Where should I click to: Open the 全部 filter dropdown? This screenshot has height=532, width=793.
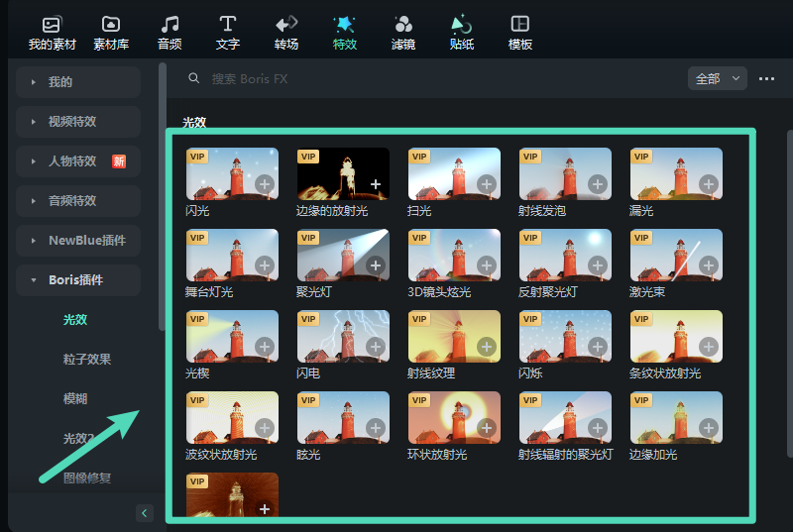click(717, 79)
